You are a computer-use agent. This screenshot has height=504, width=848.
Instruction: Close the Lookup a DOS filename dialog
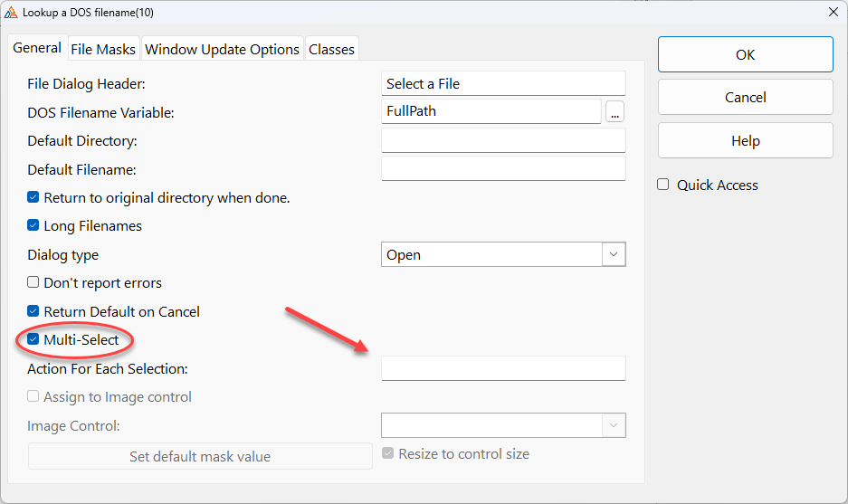pos(833,11)
